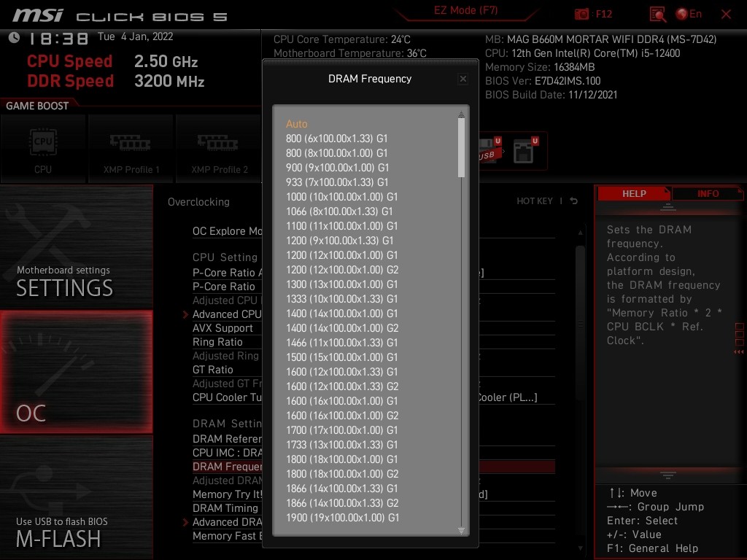Choose 1800 (18x100.00x1.00) G1
The width and height of the screenshot is (747, 560).
(341, 459)
